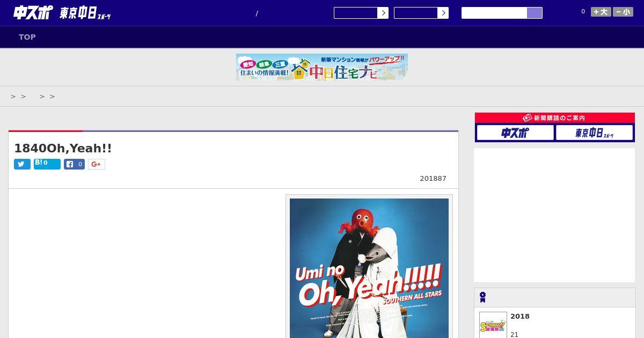The height and width of the screenshot is (338, 644).
Task: Click the sidebar item titled 2018
Action: tap(520, 317)
